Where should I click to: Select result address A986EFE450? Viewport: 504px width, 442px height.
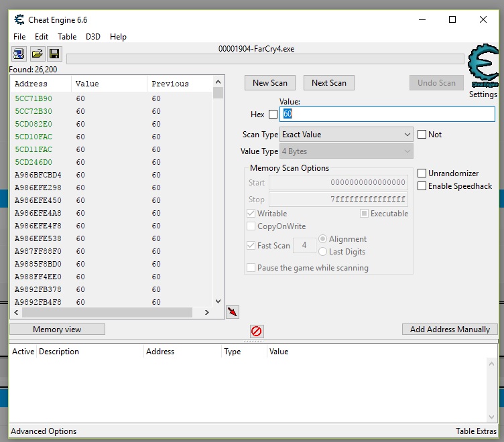[38, 200]
